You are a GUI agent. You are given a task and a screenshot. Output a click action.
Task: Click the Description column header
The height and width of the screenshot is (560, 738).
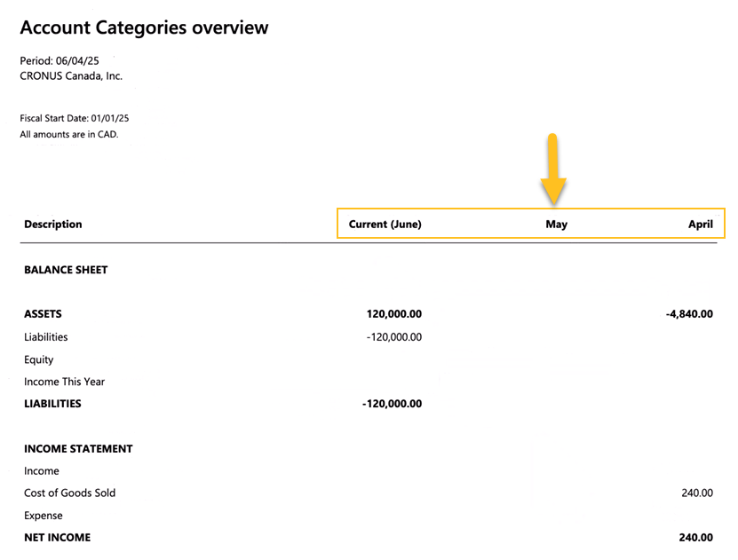click(x=52, y=224)
